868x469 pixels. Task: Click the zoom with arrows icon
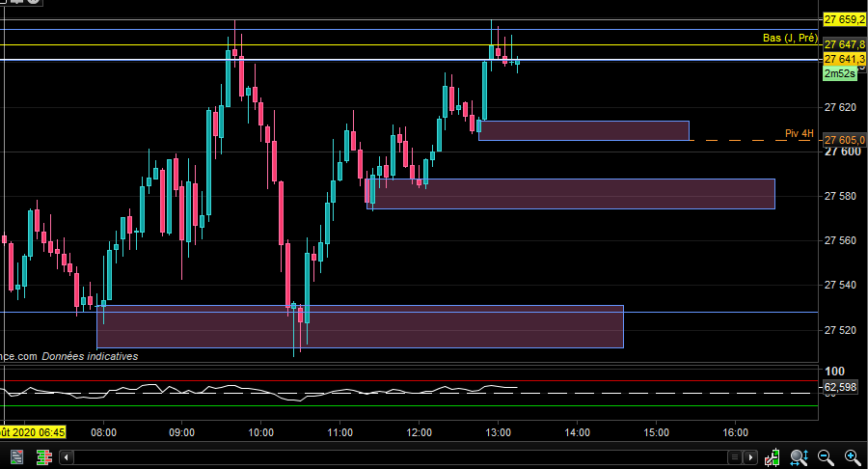pyautogui.click(x=799, y=457)
